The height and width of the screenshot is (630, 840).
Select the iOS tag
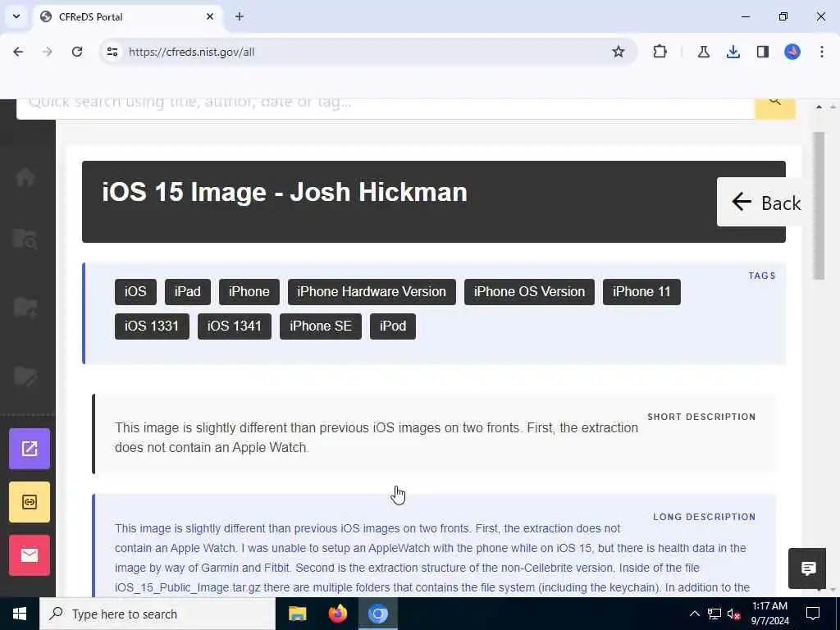pos(135,292)
